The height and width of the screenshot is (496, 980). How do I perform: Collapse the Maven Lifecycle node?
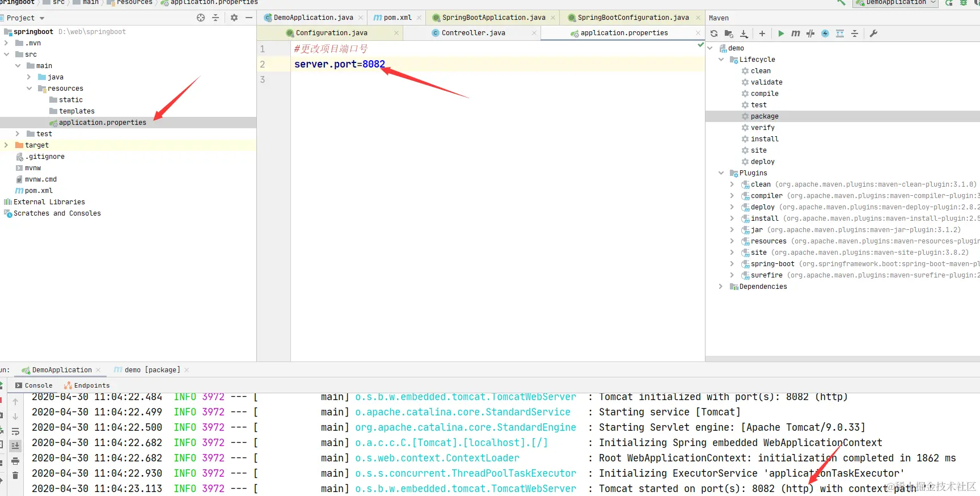pos(721,60)
